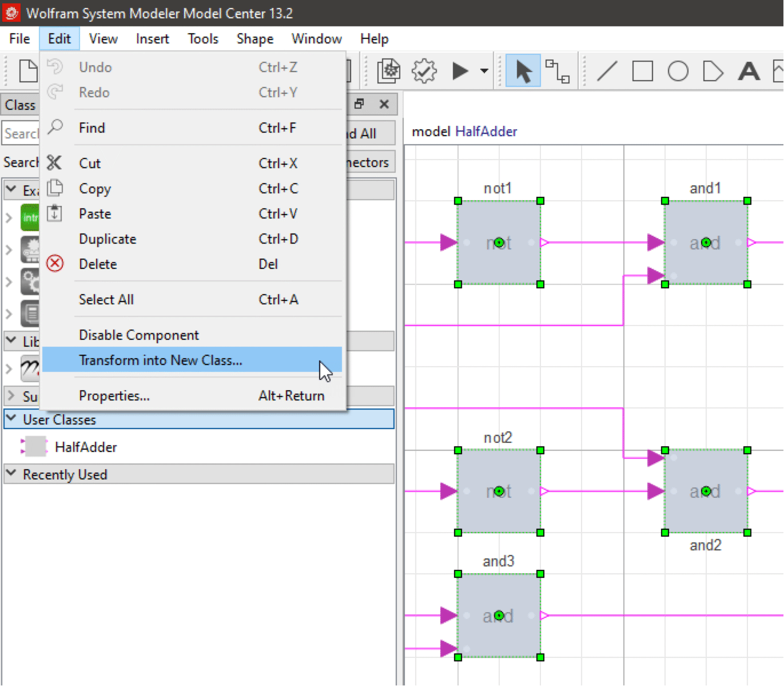Image resolution: width=784 pixels, height=686 pixels.
Task: Click the not1 output connector
Action: tap(544, 243)
